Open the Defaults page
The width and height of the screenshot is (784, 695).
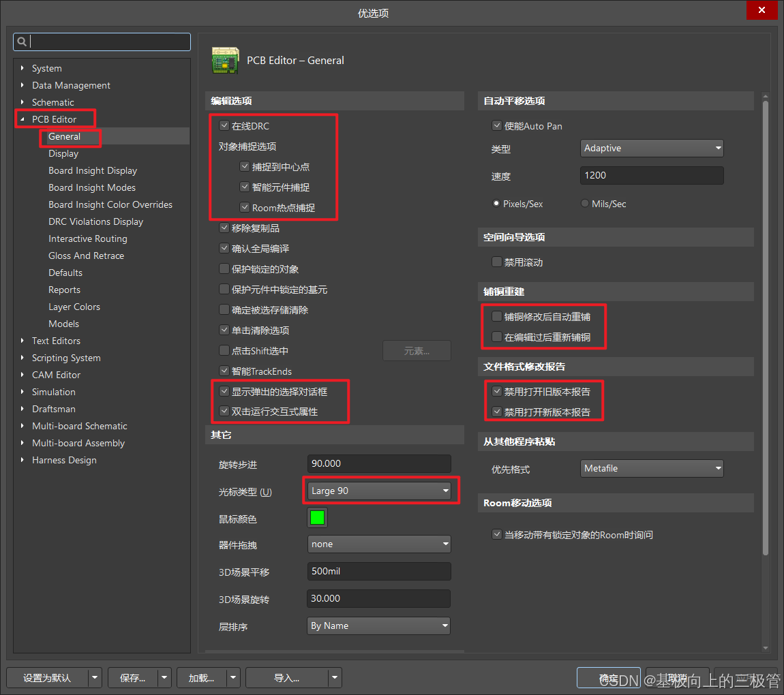click(x=65, y=273)
